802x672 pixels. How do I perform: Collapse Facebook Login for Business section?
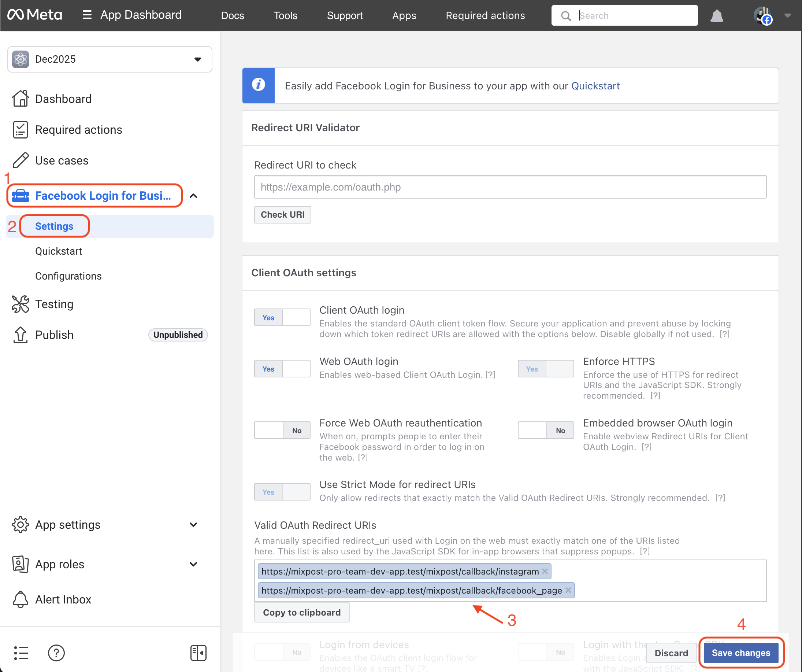click(x=193, y=196)
